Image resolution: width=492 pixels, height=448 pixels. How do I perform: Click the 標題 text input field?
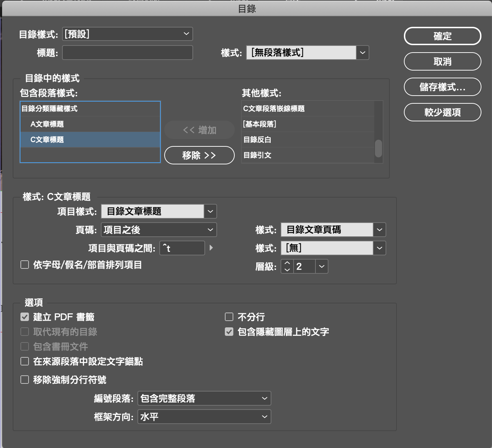127,53
